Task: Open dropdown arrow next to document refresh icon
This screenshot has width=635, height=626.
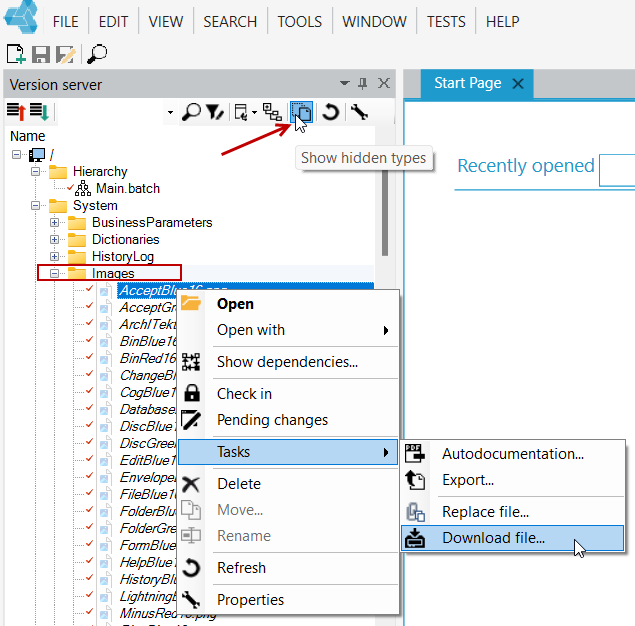Action: click(254, 112)
